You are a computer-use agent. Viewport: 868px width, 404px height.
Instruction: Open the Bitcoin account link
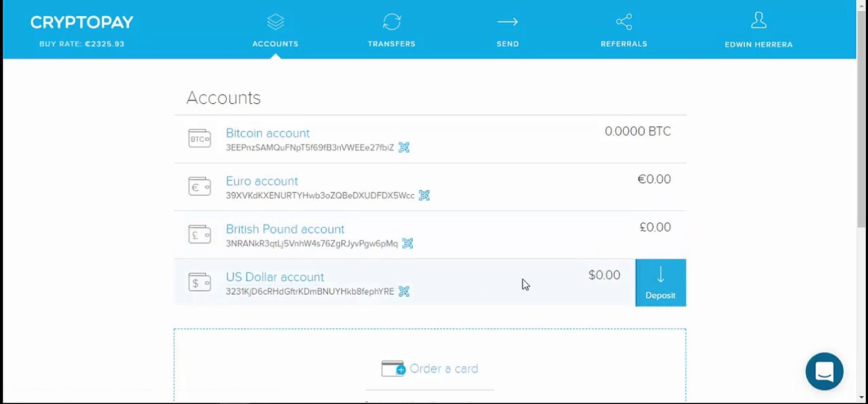click(268, 134)
